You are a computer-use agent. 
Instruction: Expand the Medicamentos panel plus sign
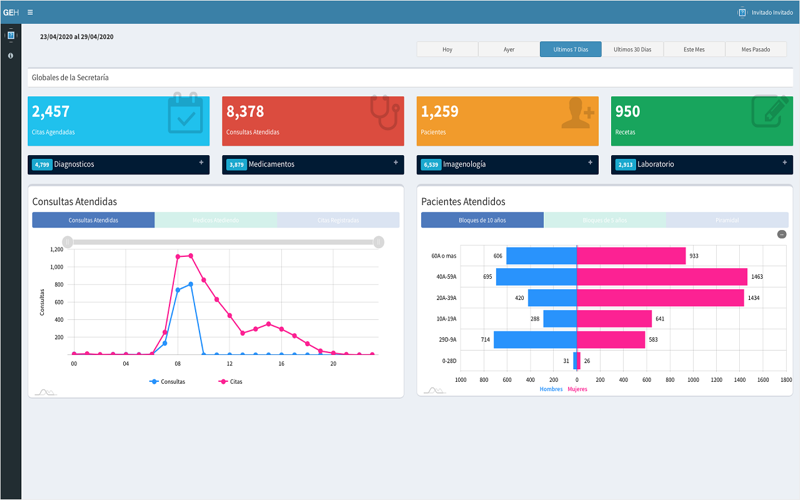pos(395,162)
